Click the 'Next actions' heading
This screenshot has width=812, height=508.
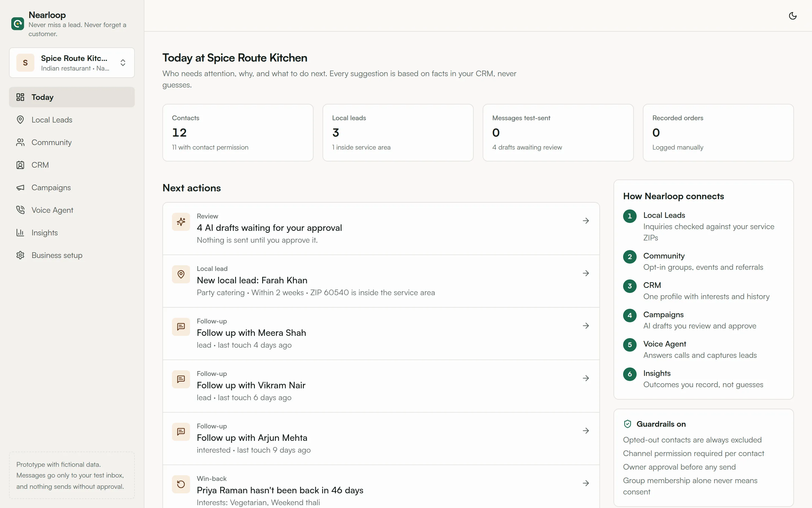click(x=192, y=188)
